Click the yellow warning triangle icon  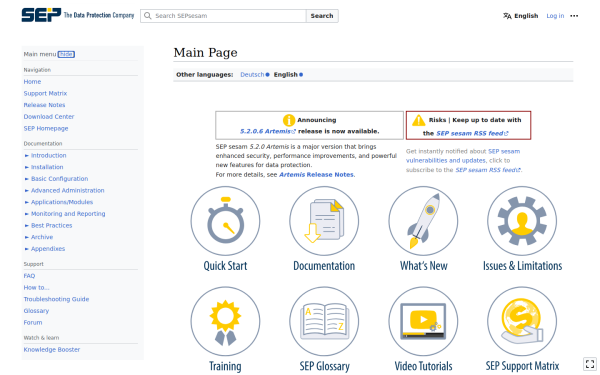pos(419,120)
